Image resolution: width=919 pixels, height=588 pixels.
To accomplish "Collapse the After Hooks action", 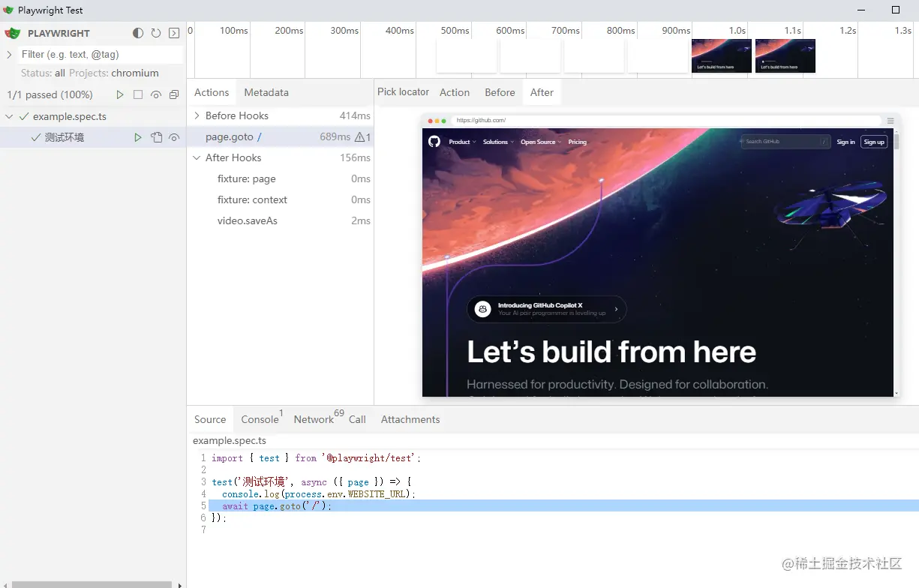I will click(197, 157).
